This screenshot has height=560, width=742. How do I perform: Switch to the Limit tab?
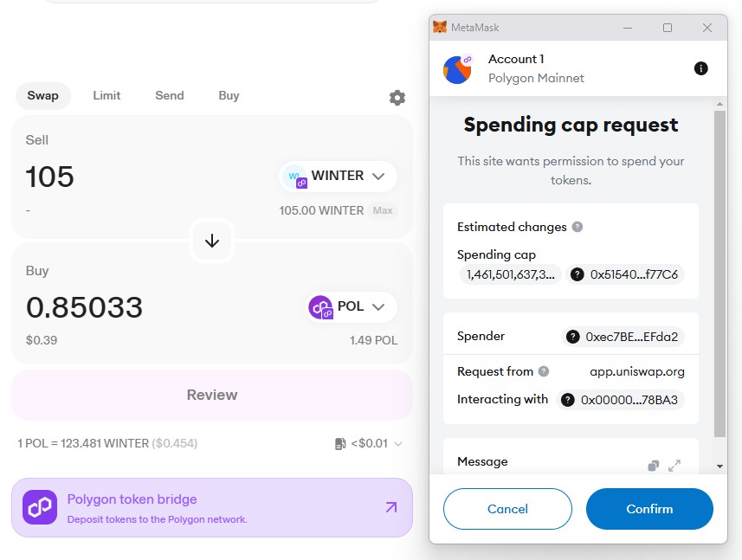(x=106, y=95)
